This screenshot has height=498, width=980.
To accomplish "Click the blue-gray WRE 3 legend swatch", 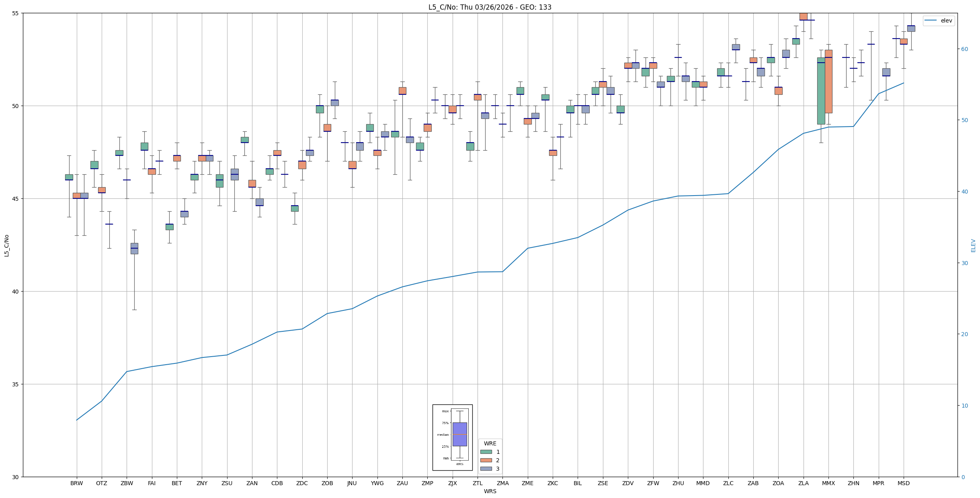I will [x=486, y=469].
